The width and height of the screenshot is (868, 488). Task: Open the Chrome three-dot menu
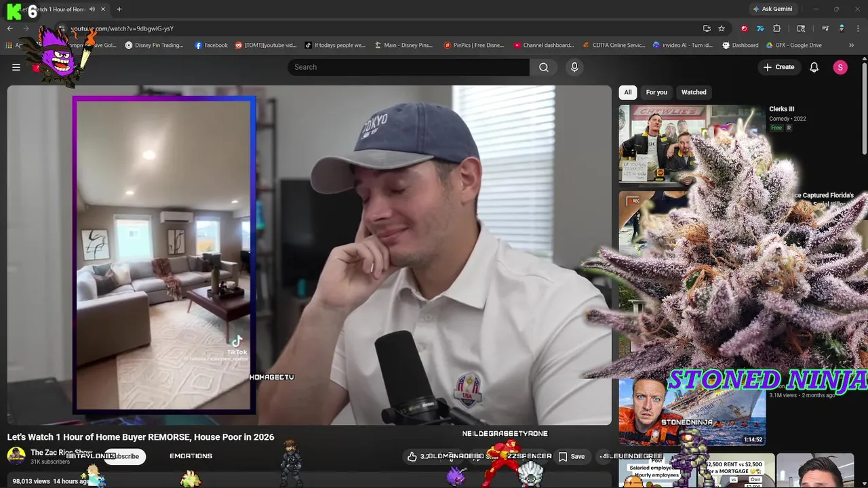(858, 28)
